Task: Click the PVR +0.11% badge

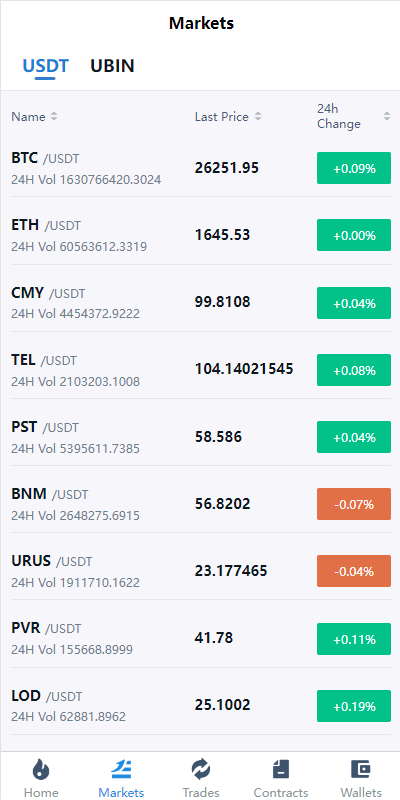Action: coord(354,639)
